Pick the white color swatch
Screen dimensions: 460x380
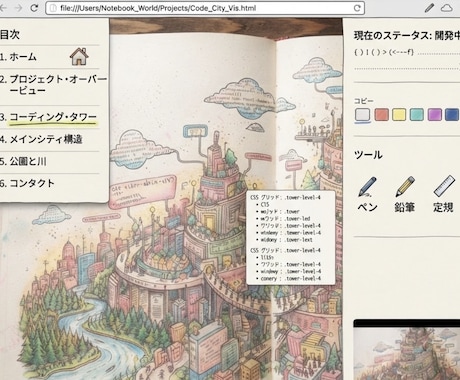tap(363, 114)
